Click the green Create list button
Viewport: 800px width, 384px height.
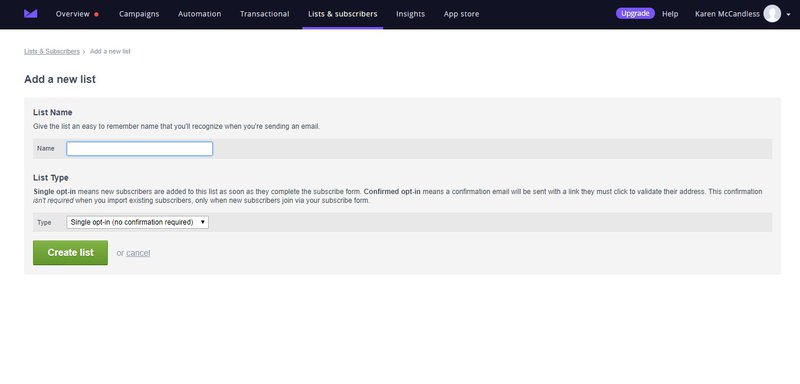tap(70, 252)
